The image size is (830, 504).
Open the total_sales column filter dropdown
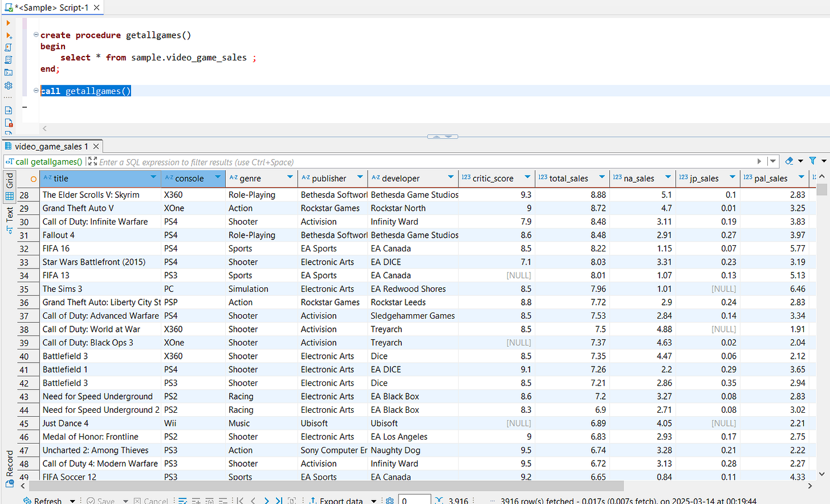(x=602, y=177)
